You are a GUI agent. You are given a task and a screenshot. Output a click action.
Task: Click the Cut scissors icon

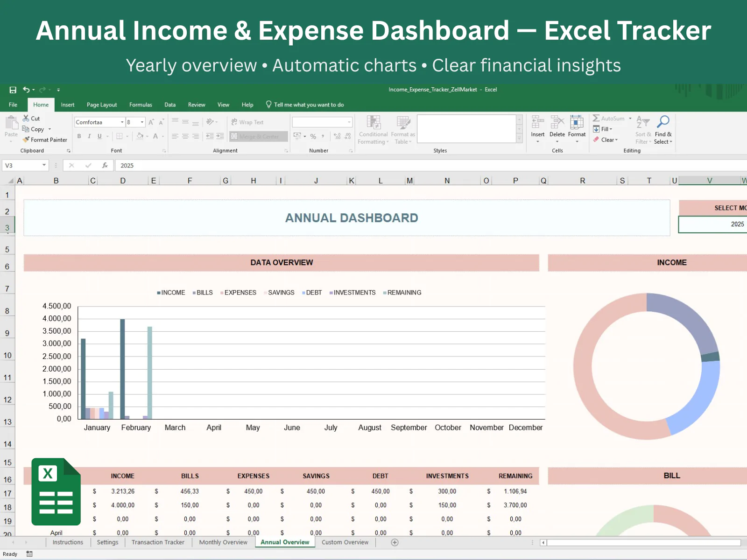pyautogui.click(x=26, y=119)
